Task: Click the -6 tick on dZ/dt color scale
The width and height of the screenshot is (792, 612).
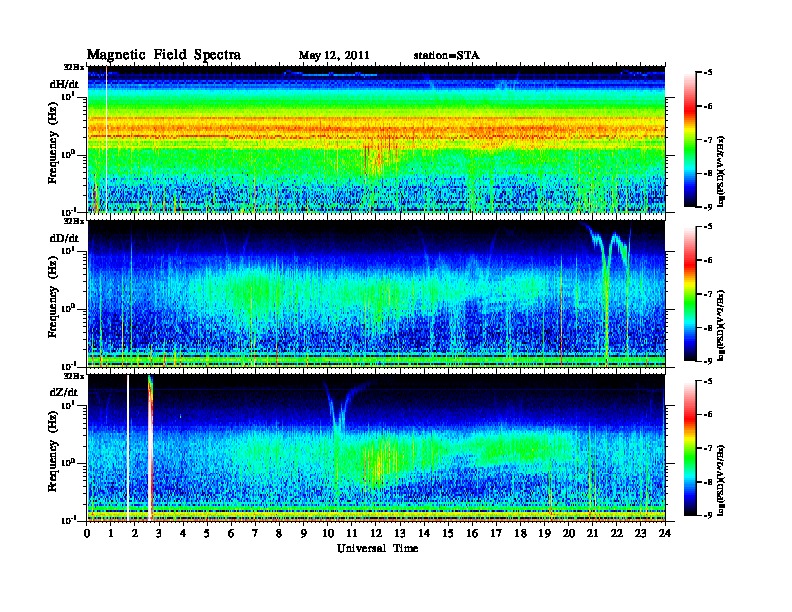Action: [708, 415]
